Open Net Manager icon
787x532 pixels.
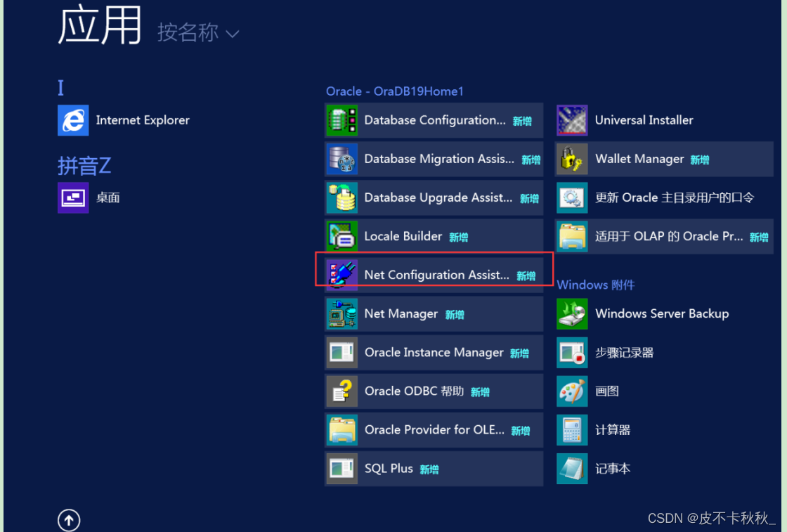tap(342, 313)
